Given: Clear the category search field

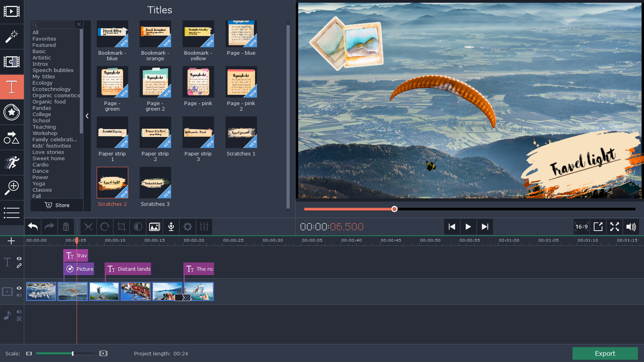Looking at the screenshot, I should coord(79,24).
